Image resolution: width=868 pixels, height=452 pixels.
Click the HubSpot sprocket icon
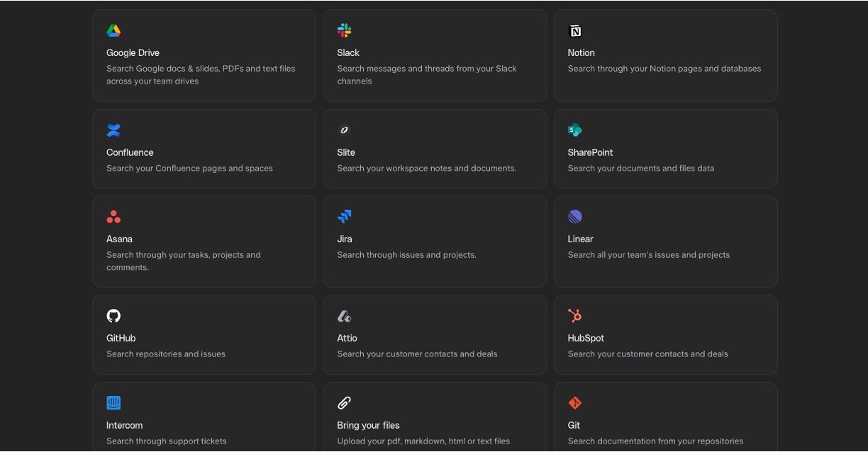[574, 316]
